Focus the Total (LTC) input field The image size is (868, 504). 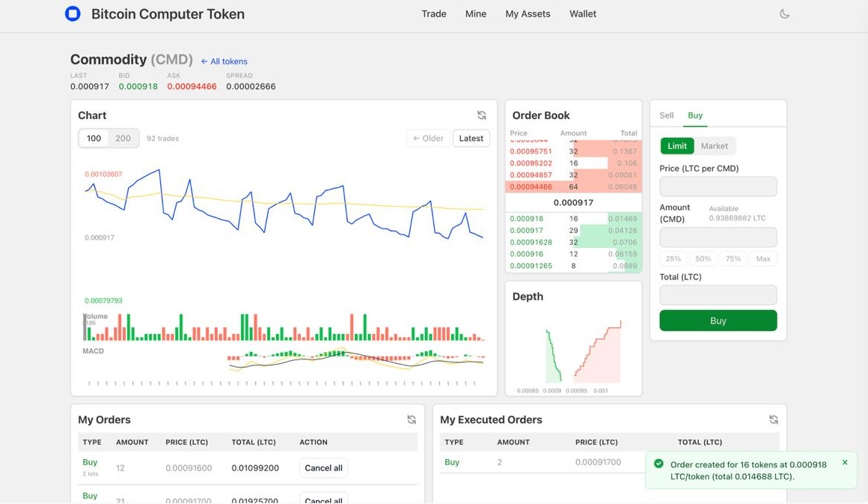coord(718,295)
